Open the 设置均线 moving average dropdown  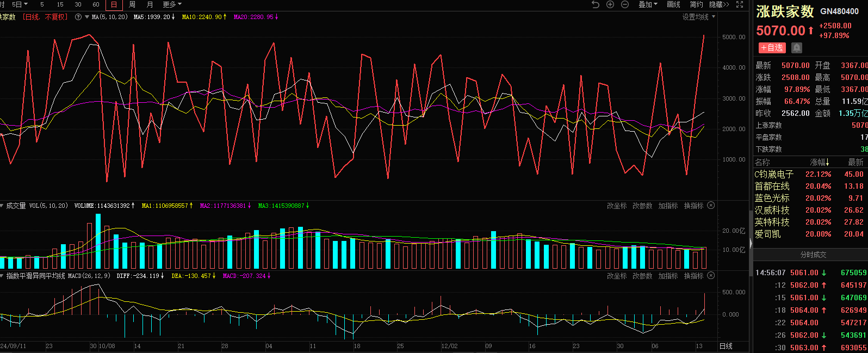click(x=699, y=17)
